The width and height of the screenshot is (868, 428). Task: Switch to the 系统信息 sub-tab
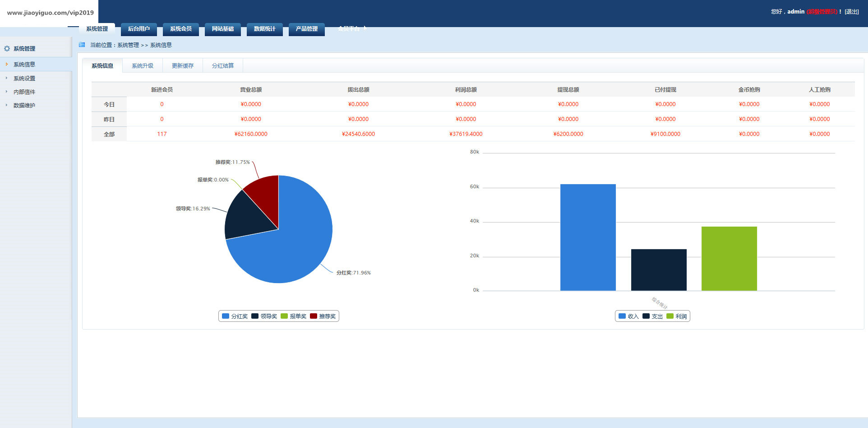tap(102, 65)
